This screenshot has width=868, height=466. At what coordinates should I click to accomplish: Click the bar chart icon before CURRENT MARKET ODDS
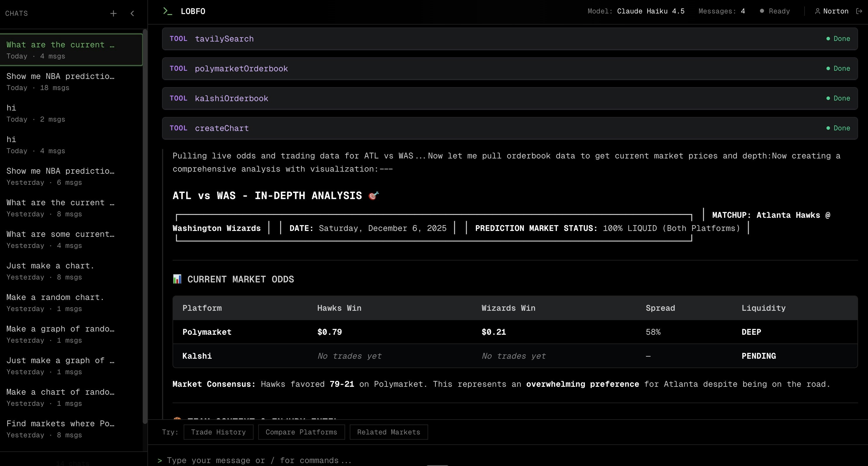177,279
